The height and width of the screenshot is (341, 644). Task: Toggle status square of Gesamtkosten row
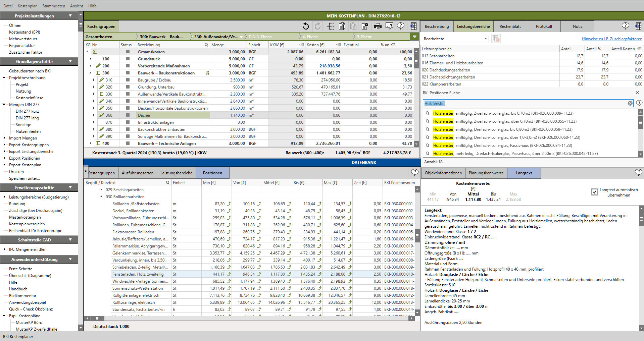128,52
